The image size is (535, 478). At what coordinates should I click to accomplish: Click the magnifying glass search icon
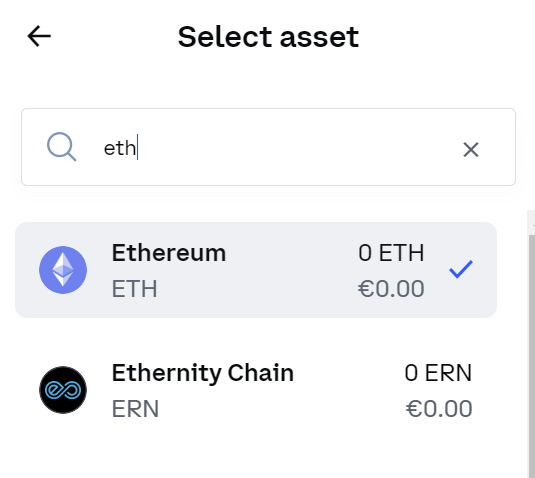(61, 147)
